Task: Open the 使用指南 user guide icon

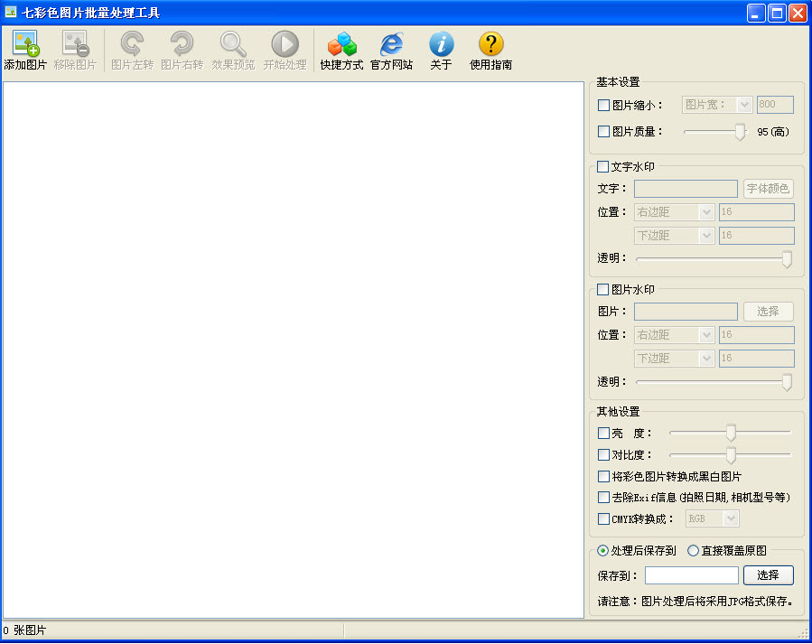Action: pyautogui.click(x=490, y=49)
